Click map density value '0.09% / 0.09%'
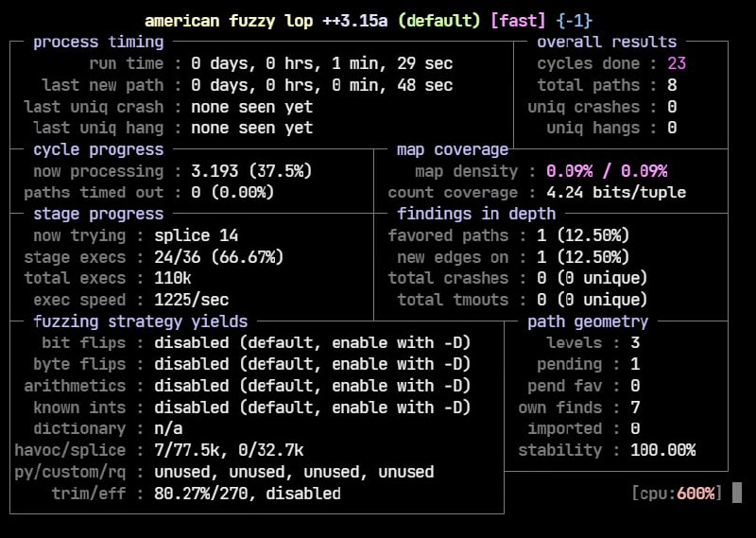Screen dimensions: 756x538 click(x=607, y=171)
